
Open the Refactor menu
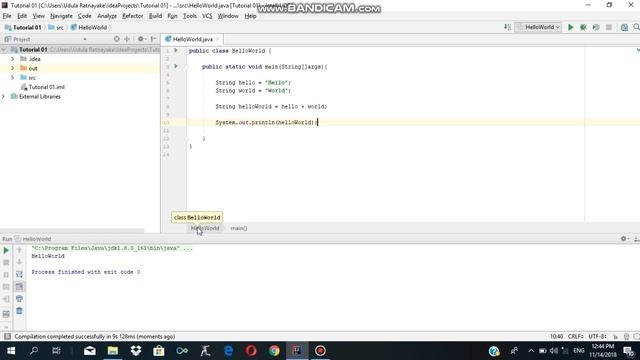(133, 16)
